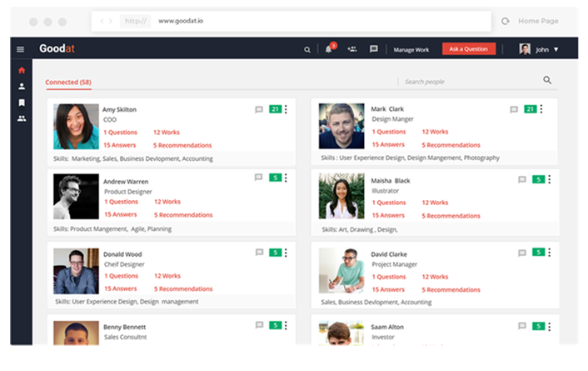
Task: Open the Donald Wood name
Action: click(x=122, y=254)
